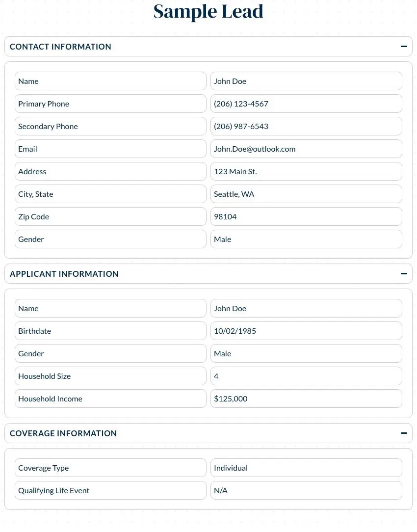Click the Address label field
Image resolution: width=417 pixels, height=532 pixels.
[x=110, y=171]
